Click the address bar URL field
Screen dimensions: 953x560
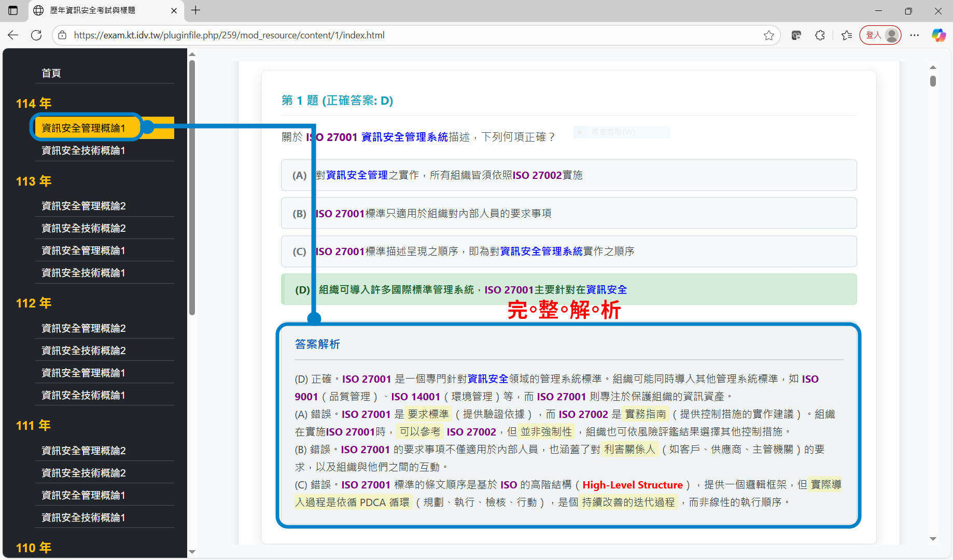[415, 35]
